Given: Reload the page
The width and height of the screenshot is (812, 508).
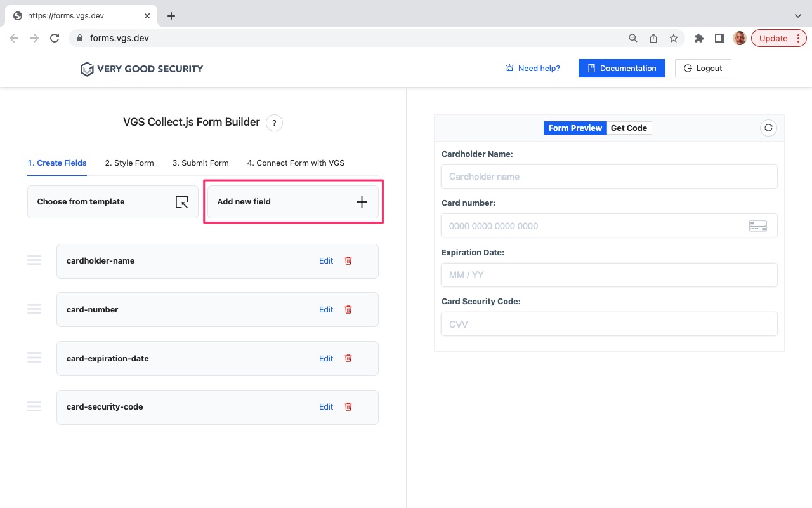Looking at the screenshot, I should tap(55, 38).
